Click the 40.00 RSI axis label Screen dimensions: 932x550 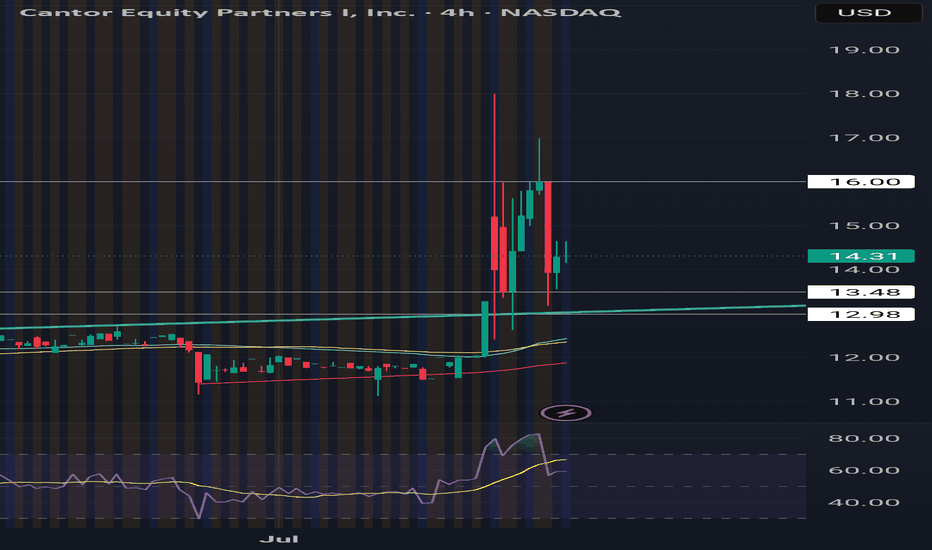pyautogui.click(x=864, y=503)
